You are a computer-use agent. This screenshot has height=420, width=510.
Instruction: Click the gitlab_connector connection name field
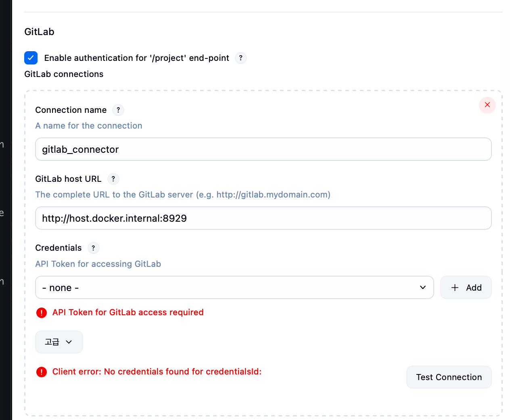point(263,150)
